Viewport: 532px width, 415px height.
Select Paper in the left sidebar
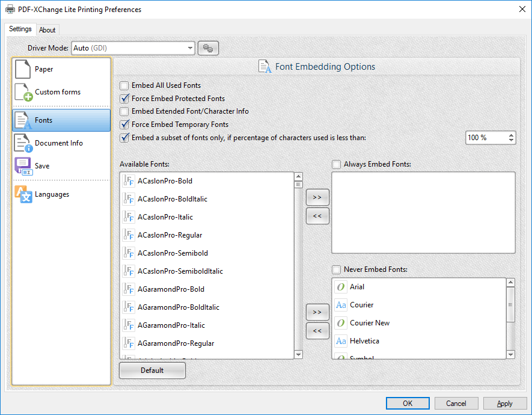(61, 69)
